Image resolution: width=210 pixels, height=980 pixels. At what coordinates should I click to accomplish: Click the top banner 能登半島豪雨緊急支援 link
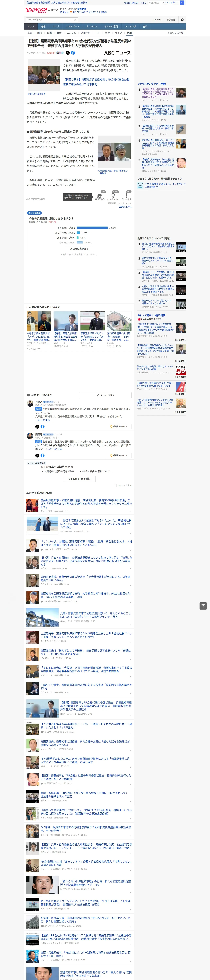click(x=56, y=3)
